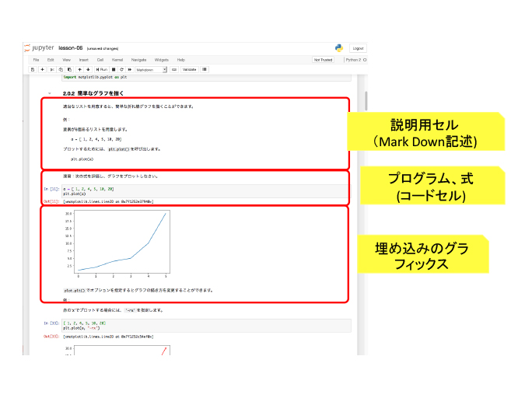Screen dimensions: 532x398
Task: Click the Validate button
Action: [189, 69]
